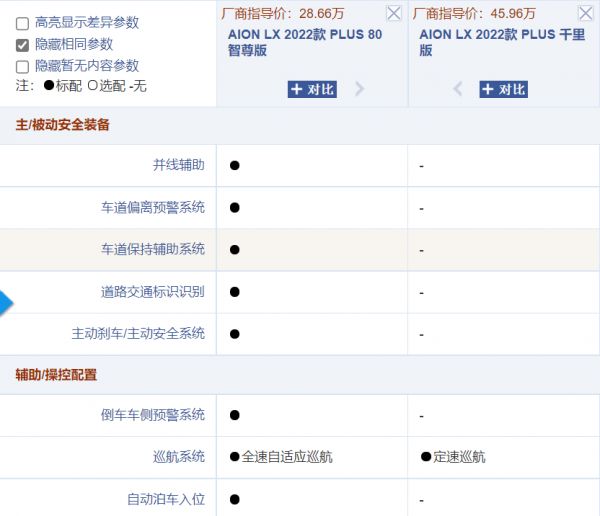Add PLUS 80 智尊版 to 对比
The width and height of the screenshot is (600, 516).
click(312, 89)
